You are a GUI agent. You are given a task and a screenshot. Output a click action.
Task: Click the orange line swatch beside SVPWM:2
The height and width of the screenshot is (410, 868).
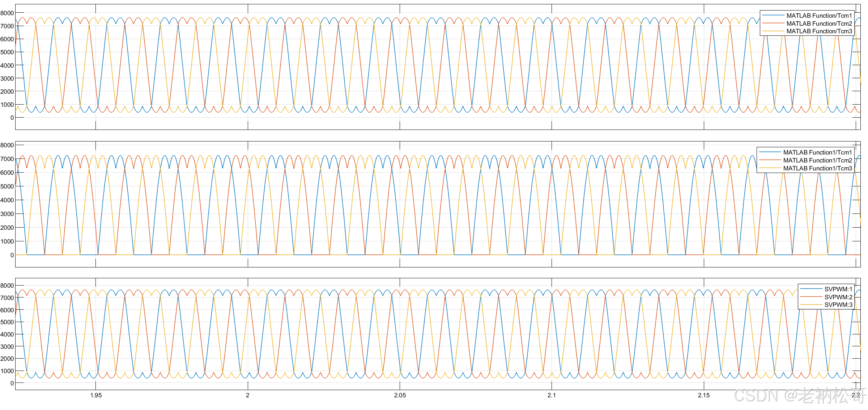point(811,297)
